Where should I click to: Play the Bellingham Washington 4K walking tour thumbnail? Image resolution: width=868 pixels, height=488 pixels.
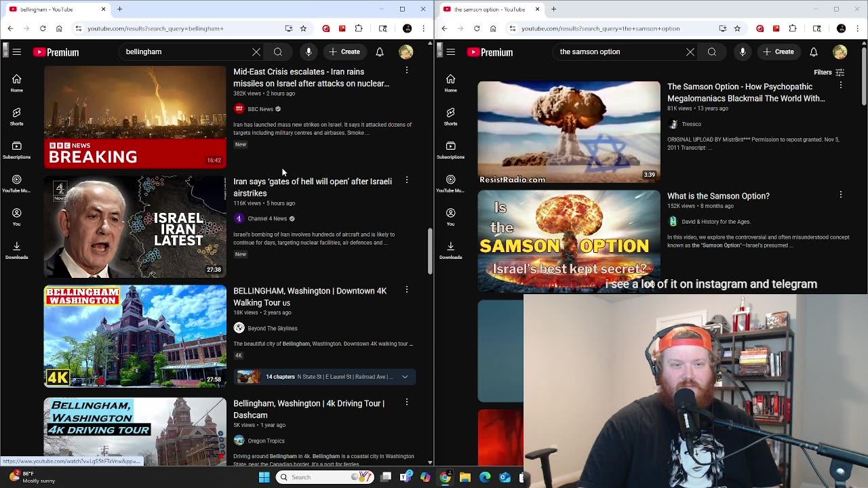pyautogui.click(x=135, y=335)
